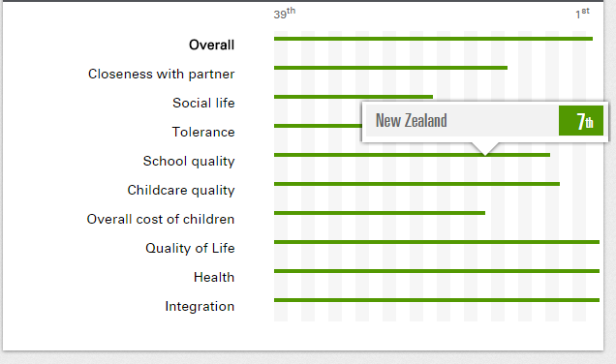Click the 39th axis label

(285, 14)
